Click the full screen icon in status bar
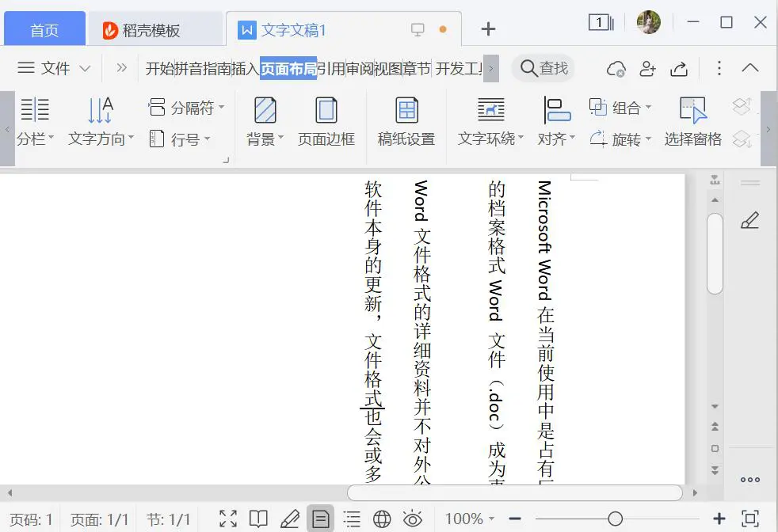778x532 pixels. pyautogui.click(x=227, y=519)
